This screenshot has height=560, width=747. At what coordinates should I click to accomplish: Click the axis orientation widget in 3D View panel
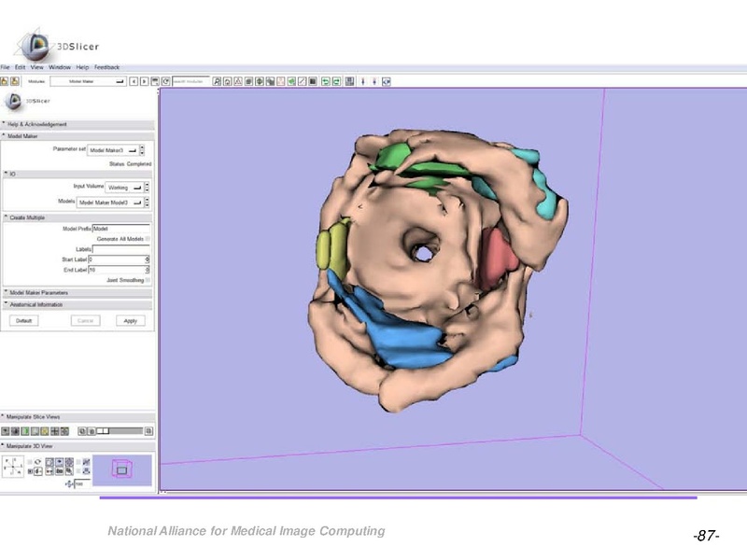pos(13,467)
